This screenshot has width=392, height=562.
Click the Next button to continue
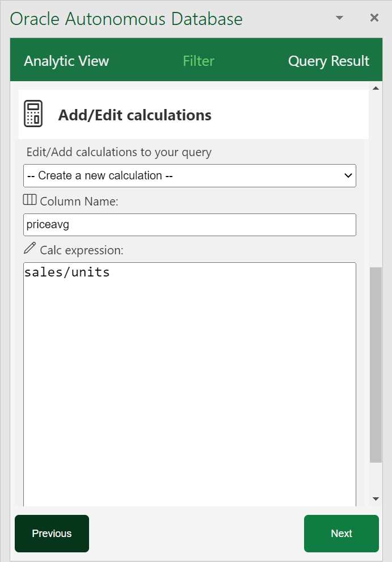pyautogui.click(x=341, y=534)
